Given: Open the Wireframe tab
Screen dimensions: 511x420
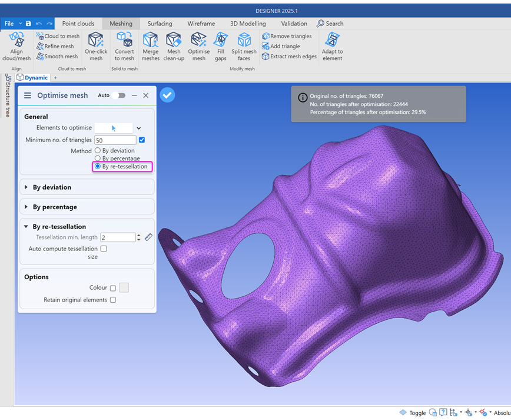Looking at the screenshot, I should coord(201,24).
